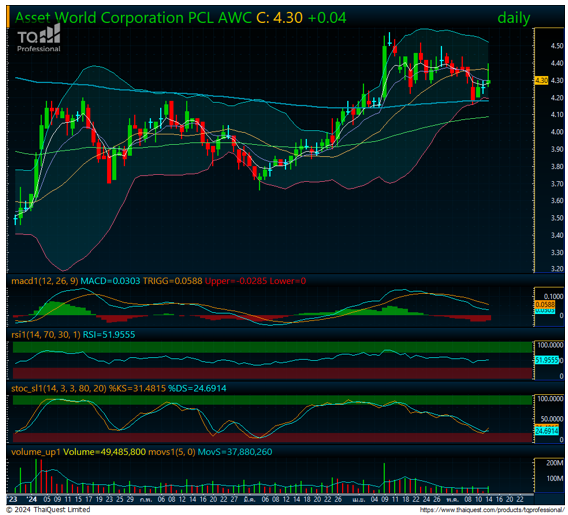The image size is (568, 515).
Task: Click the 'rsi1(14, 70, 30, 1)' indicator label
Action: (46, 334)
